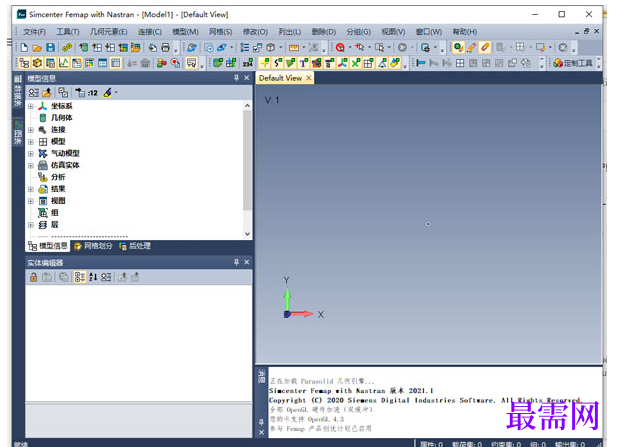
Task: Open the 网格(S) menu
Action: [221, 32]
